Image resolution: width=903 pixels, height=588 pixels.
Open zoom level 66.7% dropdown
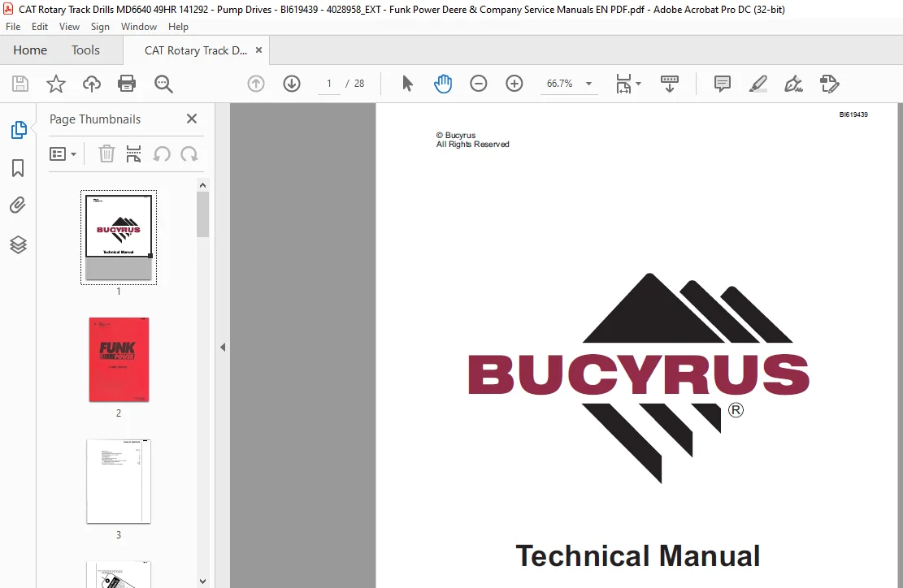588,84
